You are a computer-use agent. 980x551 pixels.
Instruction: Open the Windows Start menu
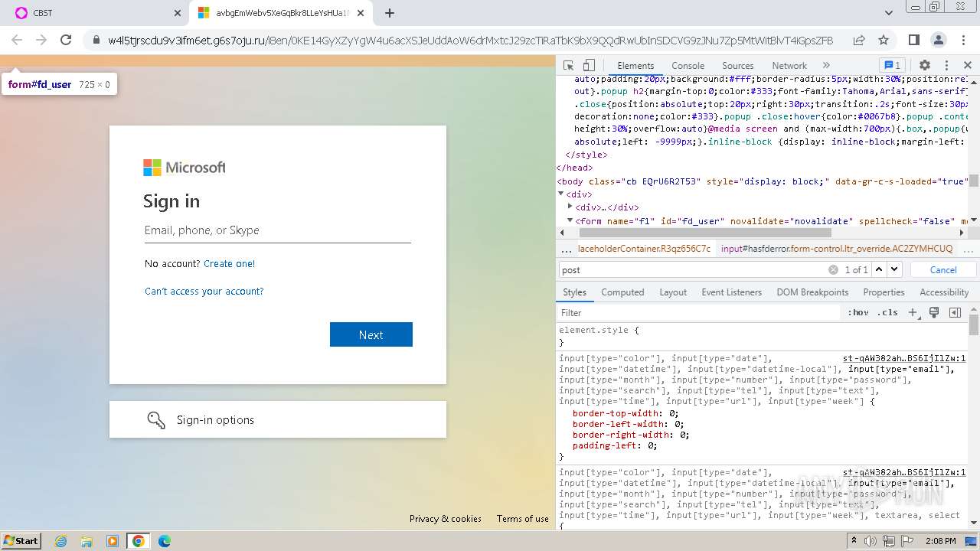pos(21,540)
